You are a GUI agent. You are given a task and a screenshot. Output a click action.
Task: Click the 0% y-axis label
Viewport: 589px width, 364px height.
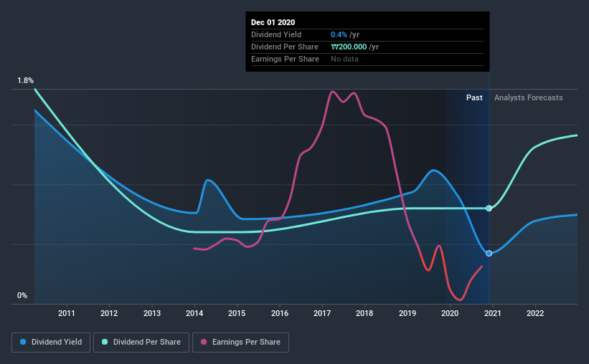coord(22,296)
